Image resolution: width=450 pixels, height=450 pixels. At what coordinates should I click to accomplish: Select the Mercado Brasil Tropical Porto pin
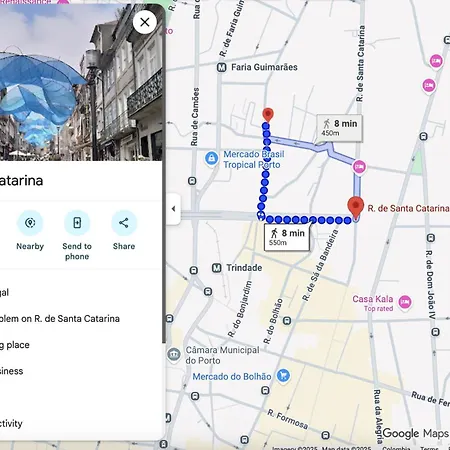click(x=212, y=158)
